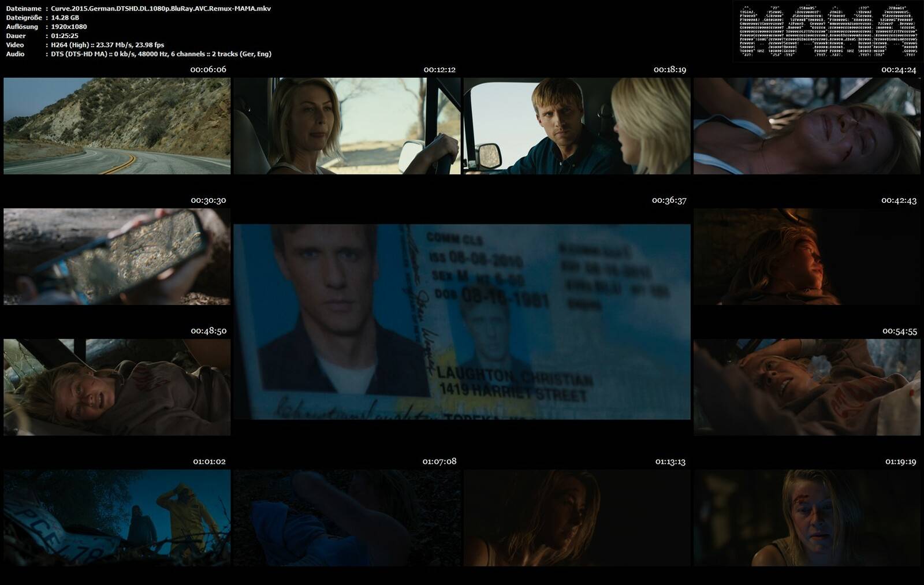924x585 pixels.
Task: Click the file size value 14.28 GB
Action: tap(65, 18)
